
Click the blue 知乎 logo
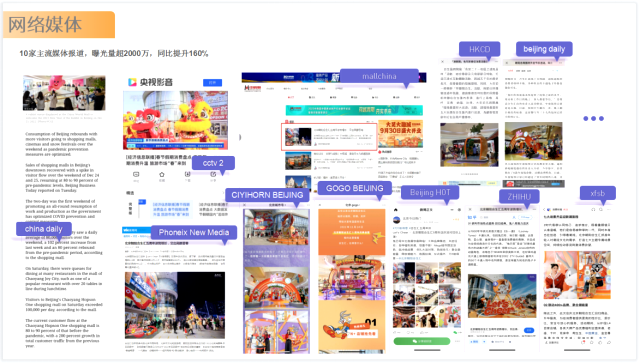click(x=472, y=218)
